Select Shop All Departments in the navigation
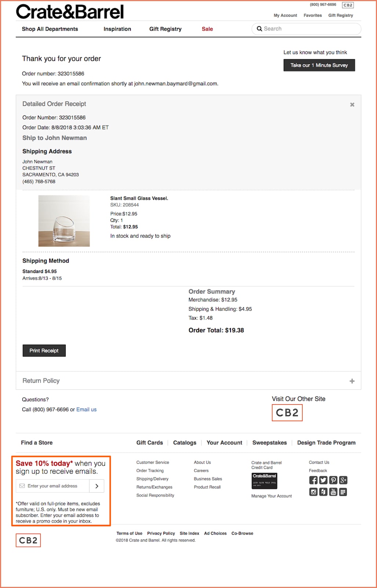Image resolution: width=377 pixels, height=588 pixels. [x=50, y=29]
